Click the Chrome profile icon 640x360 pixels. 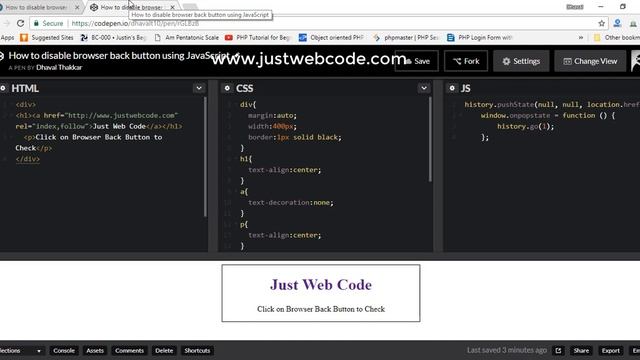(x=617, y=24)
